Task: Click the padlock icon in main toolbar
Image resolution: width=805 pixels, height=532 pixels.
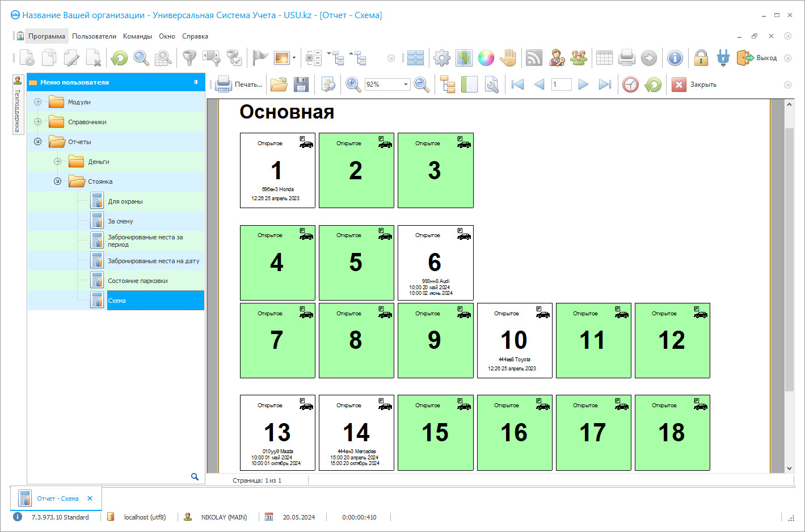Action: (x=701, y=58)
